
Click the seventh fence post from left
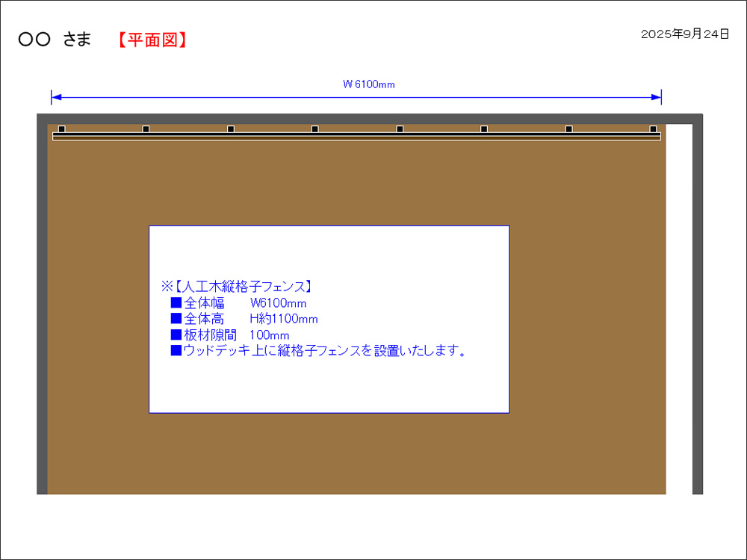click(568, 129)
